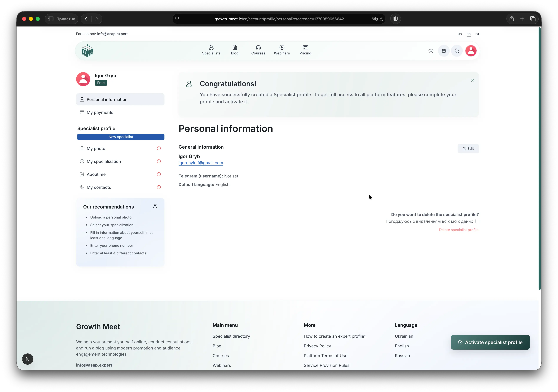
Task: Open Courses via its headphones icon
Action: click(258, 47)
